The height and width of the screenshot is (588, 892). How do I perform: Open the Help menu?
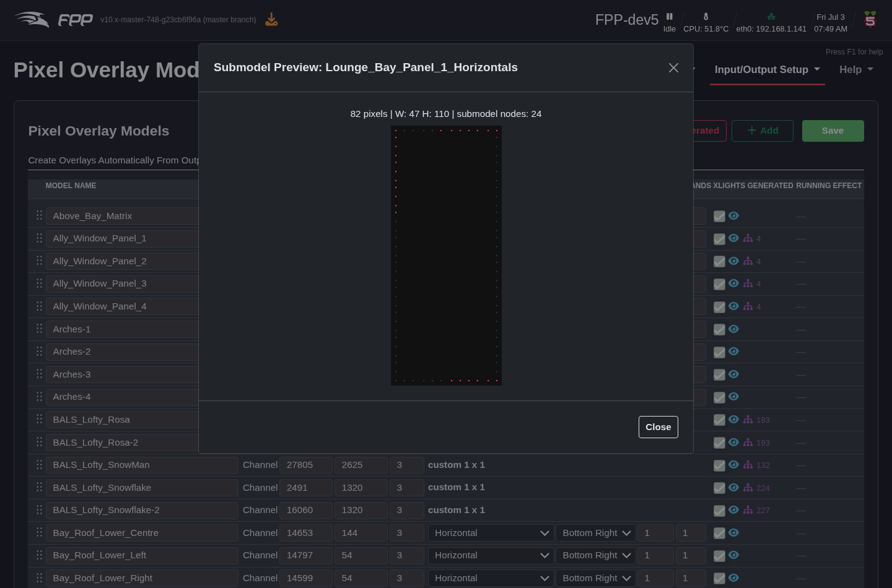coord(856,70)
